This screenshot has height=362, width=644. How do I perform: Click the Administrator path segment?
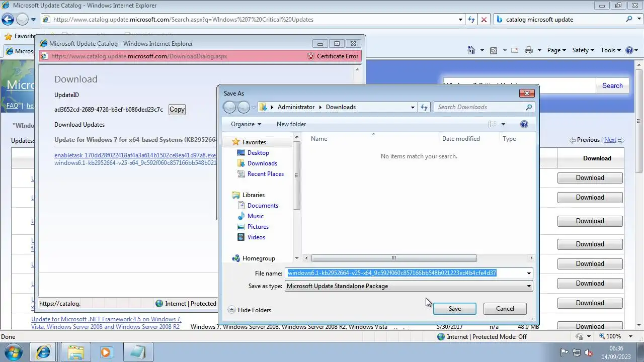[x=296, y=107]
